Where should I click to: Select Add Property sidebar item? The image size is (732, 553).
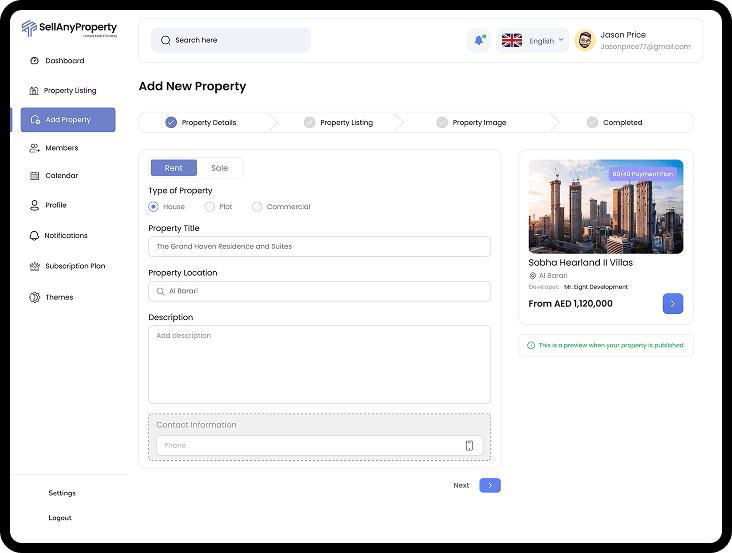68,120
